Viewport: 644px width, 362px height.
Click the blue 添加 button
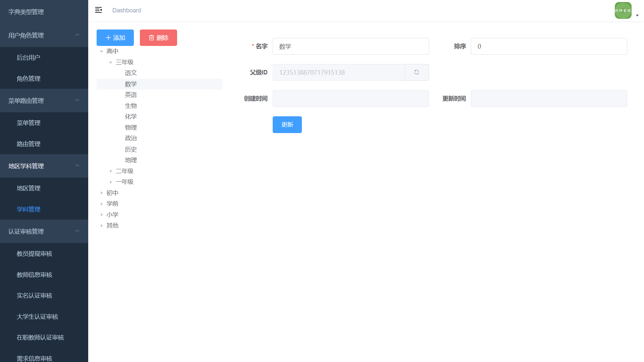(115, 38)
